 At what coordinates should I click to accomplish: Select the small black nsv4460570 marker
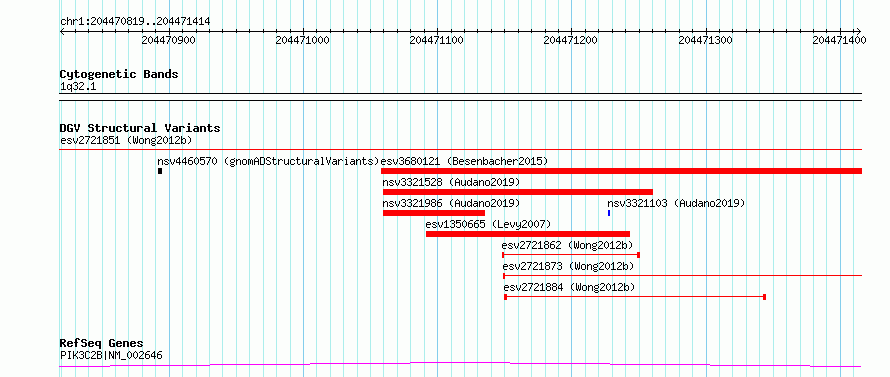pos(160,171)
